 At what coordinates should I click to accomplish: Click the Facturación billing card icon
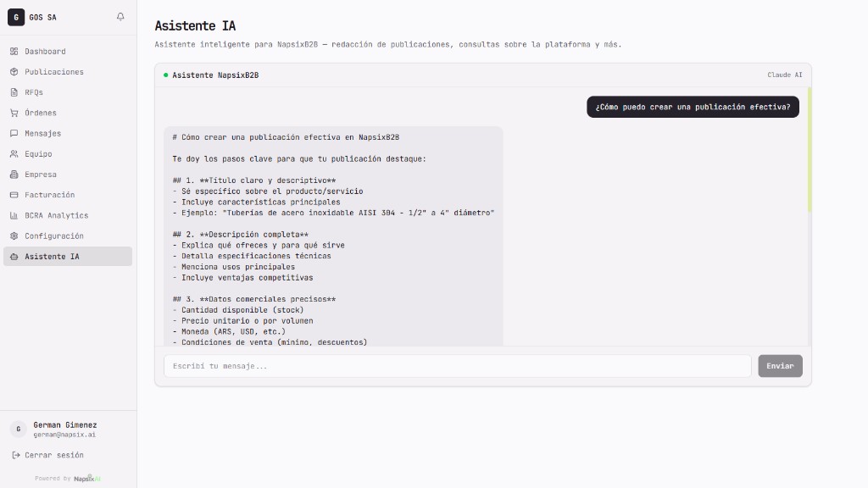tap(14, 195)
